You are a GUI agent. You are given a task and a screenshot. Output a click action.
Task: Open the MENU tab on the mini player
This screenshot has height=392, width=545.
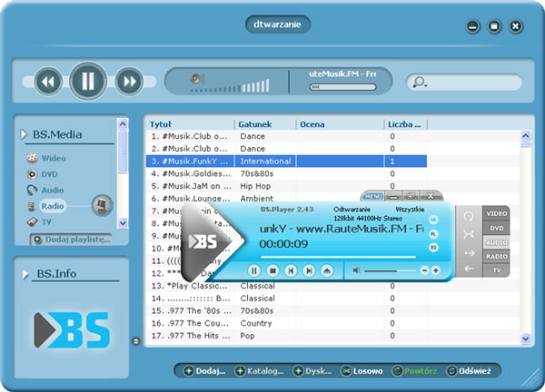[372, 195]
